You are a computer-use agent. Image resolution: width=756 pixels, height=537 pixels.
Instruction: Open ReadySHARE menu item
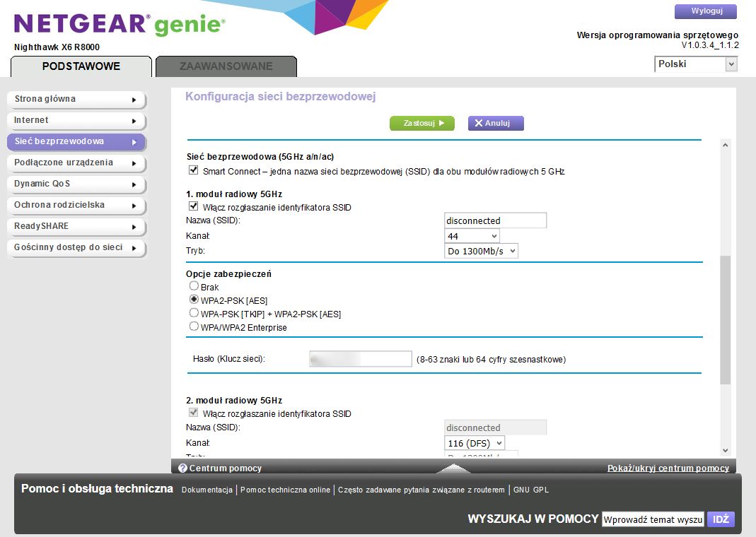pyautogui.click(x=76, y=226)
